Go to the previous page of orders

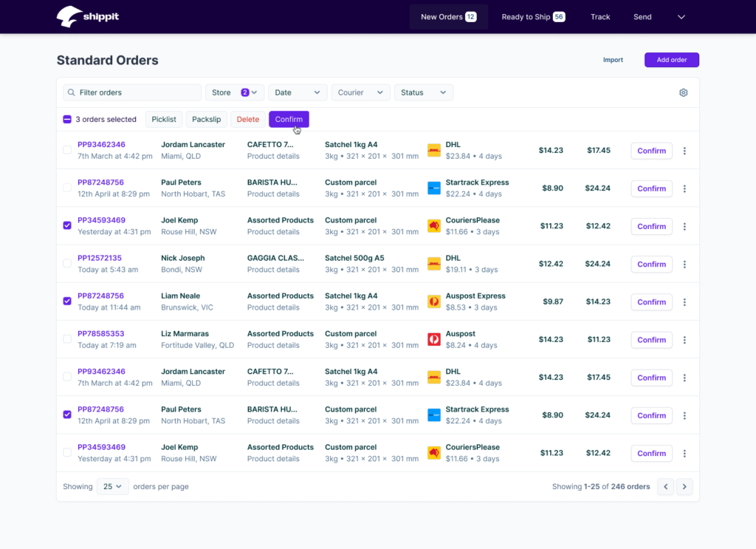[665, 487]
